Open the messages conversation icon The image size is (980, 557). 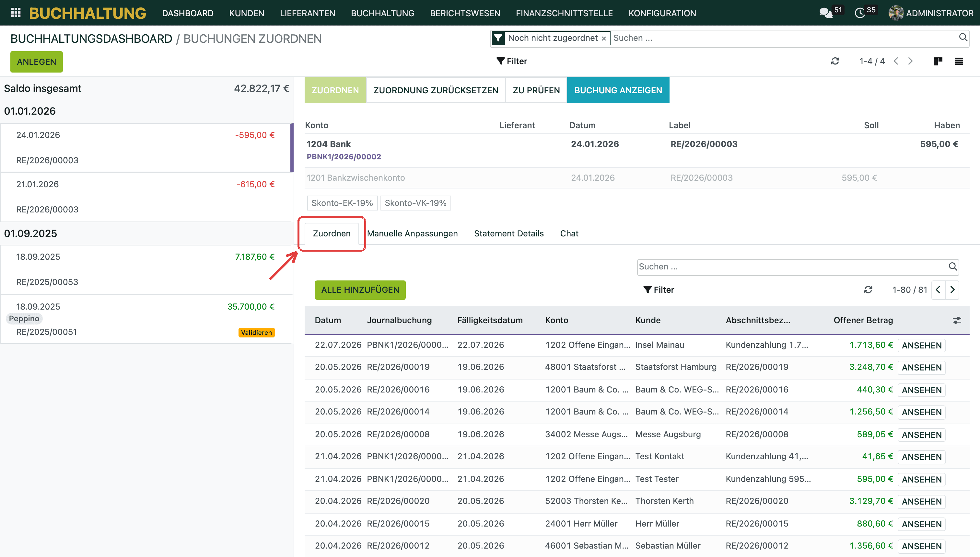[826, 13]
